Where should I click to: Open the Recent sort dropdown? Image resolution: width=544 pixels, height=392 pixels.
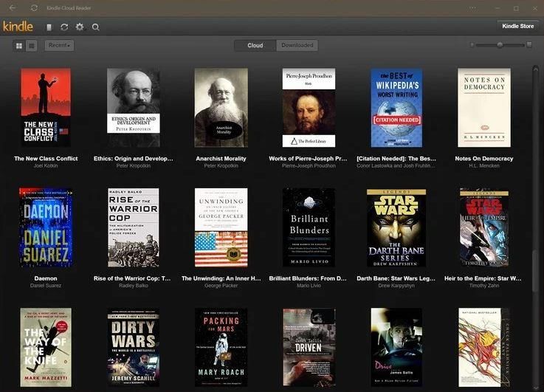pyautogui.click(x=59, y=46)
